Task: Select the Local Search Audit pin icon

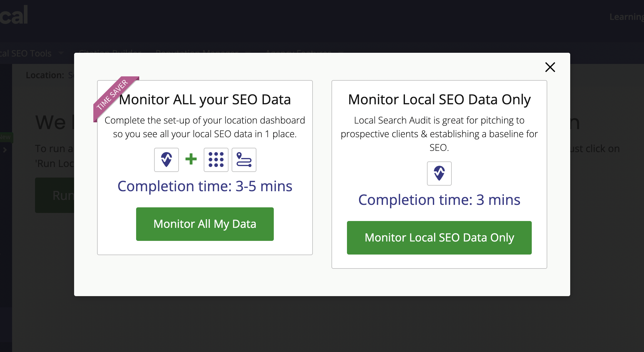Action: point(166,160)
